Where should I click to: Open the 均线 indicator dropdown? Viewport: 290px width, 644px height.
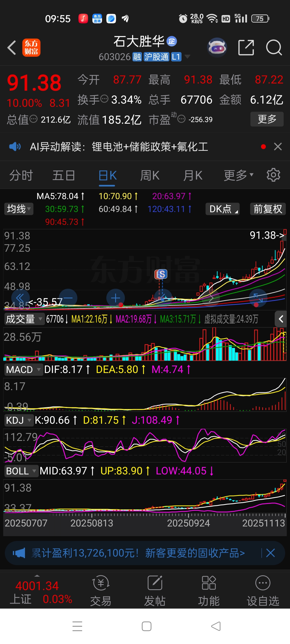19,209
